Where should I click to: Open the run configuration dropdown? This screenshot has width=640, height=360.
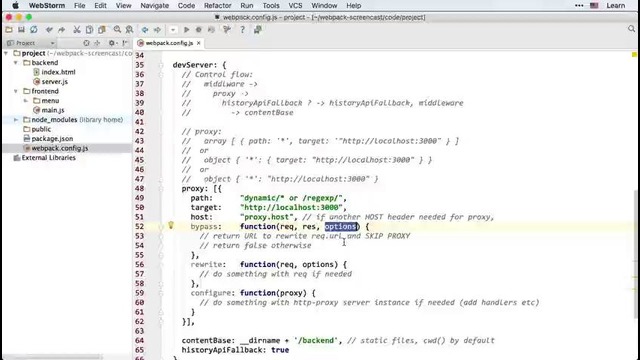point(173,30)
